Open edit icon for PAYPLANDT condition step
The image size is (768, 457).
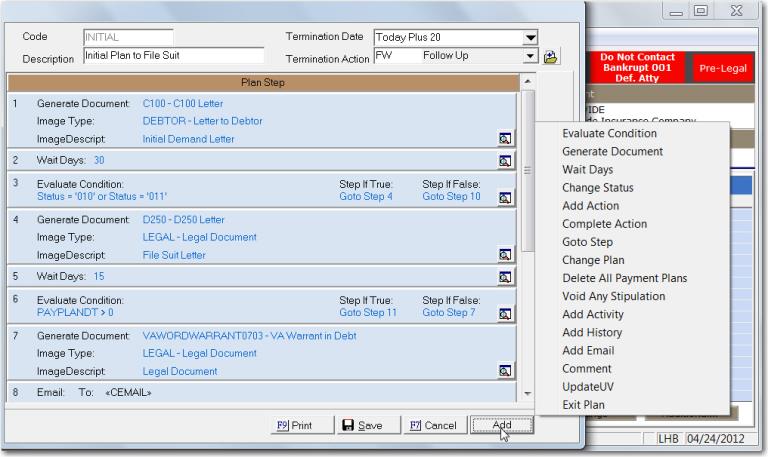(506, 314)
